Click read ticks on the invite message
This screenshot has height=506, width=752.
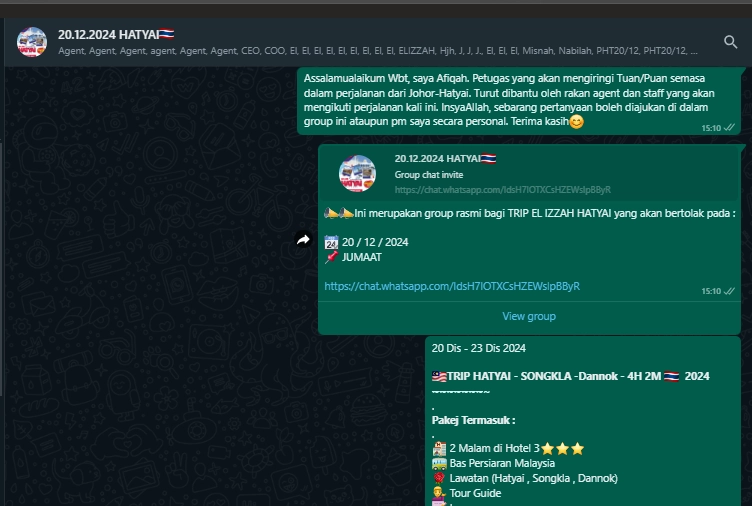click(729, 291)
